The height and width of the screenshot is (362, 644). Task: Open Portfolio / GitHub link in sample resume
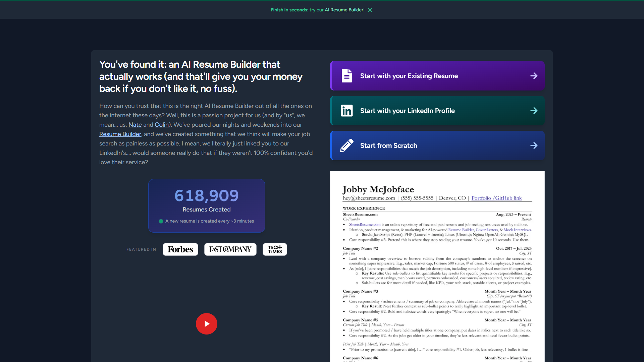point(496,198)
